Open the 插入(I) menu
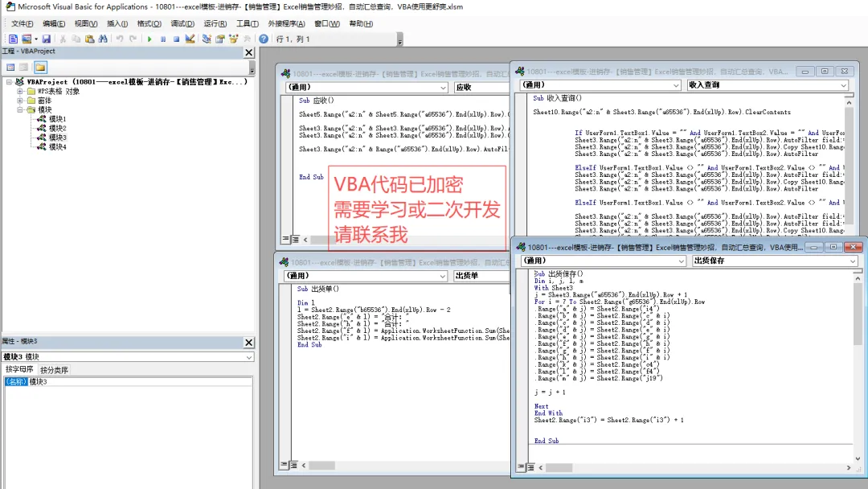 117,23
